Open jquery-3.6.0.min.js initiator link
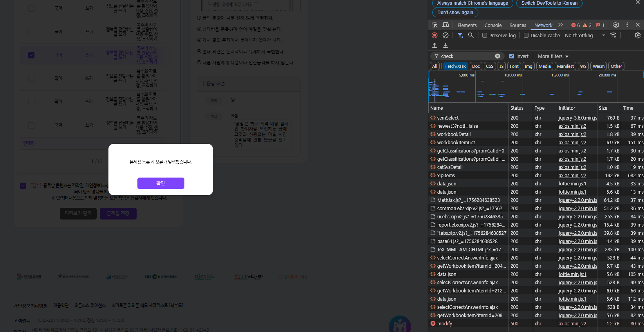Screen dimensions: 644x332 click(578, 118)
